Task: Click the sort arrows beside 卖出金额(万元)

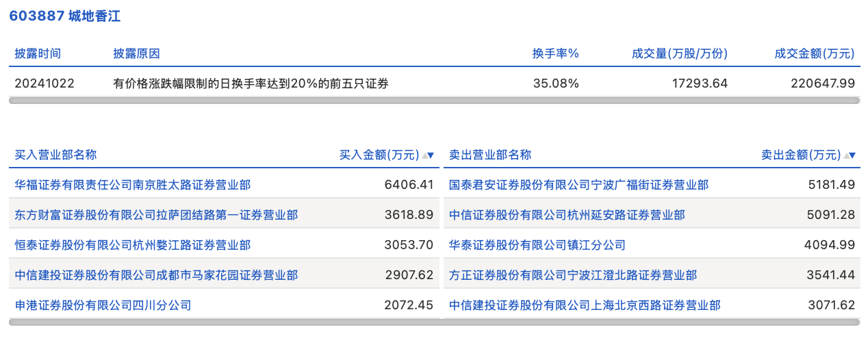Action: pyautogui.click(x=850, y=155)
